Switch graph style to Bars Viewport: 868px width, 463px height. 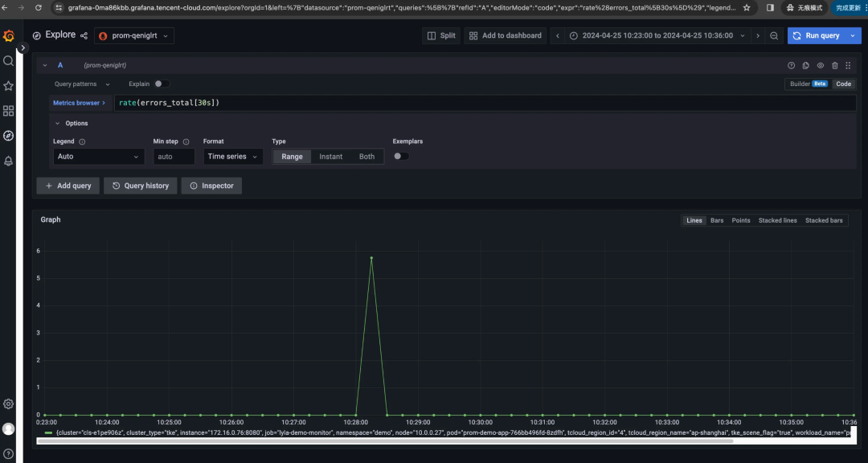[717, 220]
